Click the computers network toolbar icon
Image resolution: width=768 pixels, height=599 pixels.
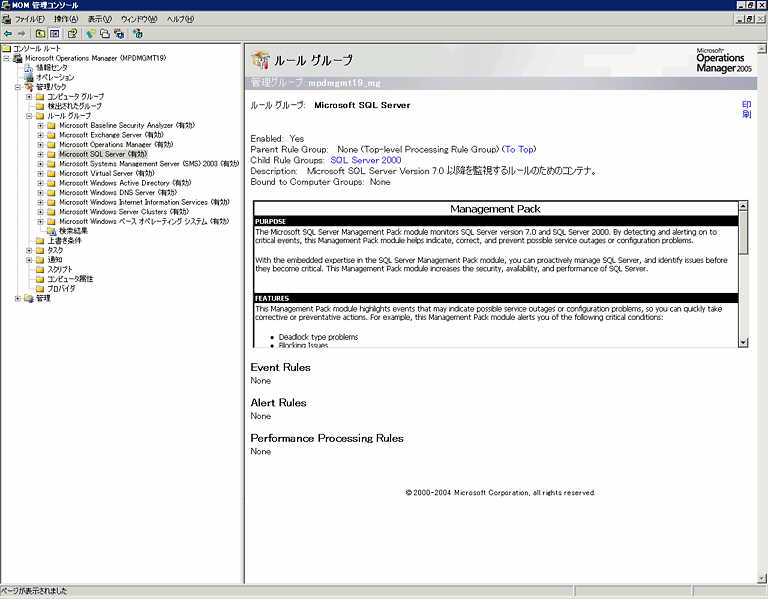[119, 34]
